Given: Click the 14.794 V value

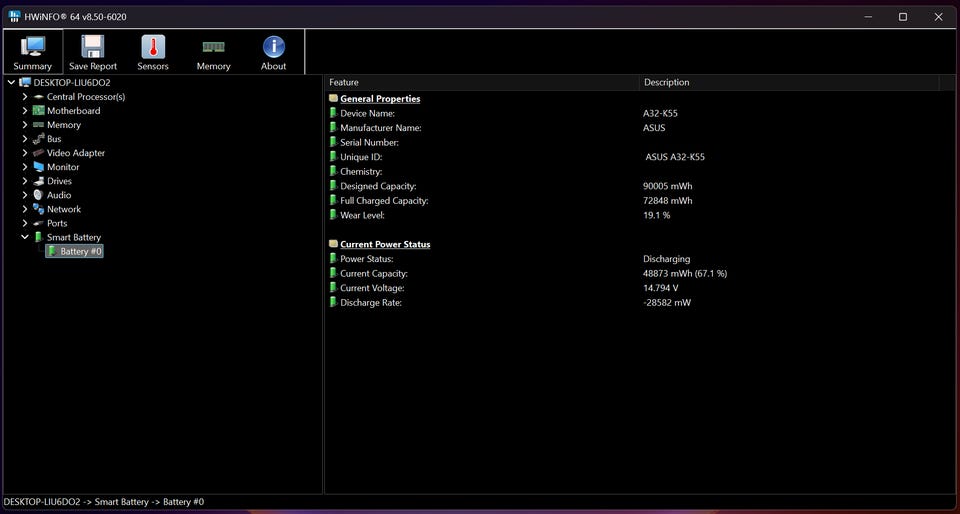Looking at the screenshot, I should click(x=661, y=288).
